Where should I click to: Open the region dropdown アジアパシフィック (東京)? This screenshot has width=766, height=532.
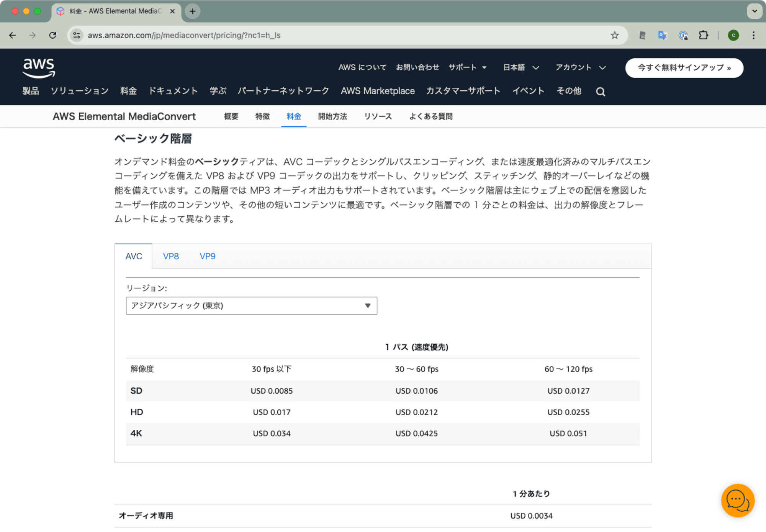(x=251, y=306)
